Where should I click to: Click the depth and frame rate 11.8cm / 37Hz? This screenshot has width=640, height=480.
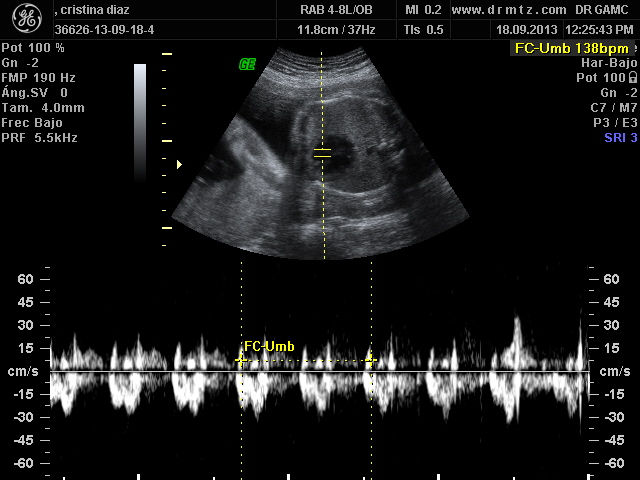[336, 30]
